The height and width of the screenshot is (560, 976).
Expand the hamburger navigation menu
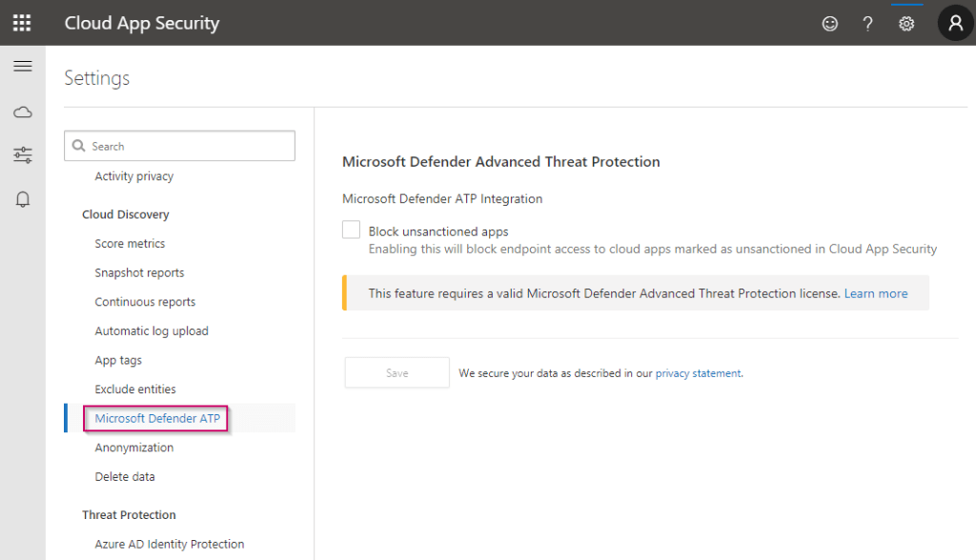click(23, 66)
